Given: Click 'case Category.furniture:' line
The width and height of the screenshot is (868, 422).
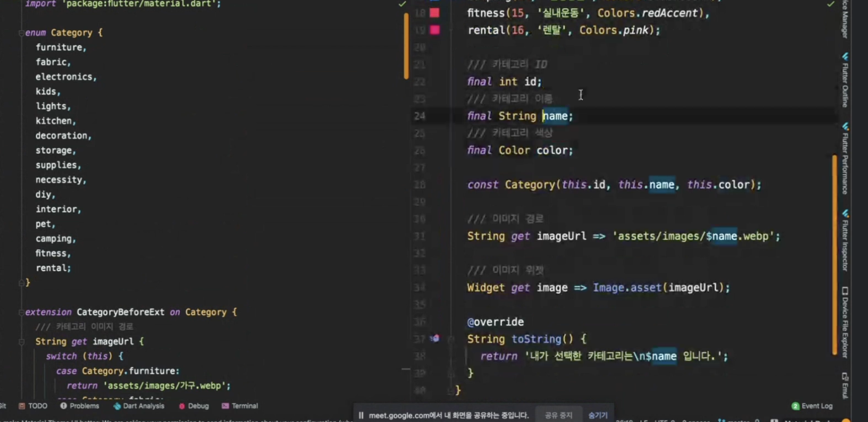Looking at the screenshot, I should tap(118, 371).
